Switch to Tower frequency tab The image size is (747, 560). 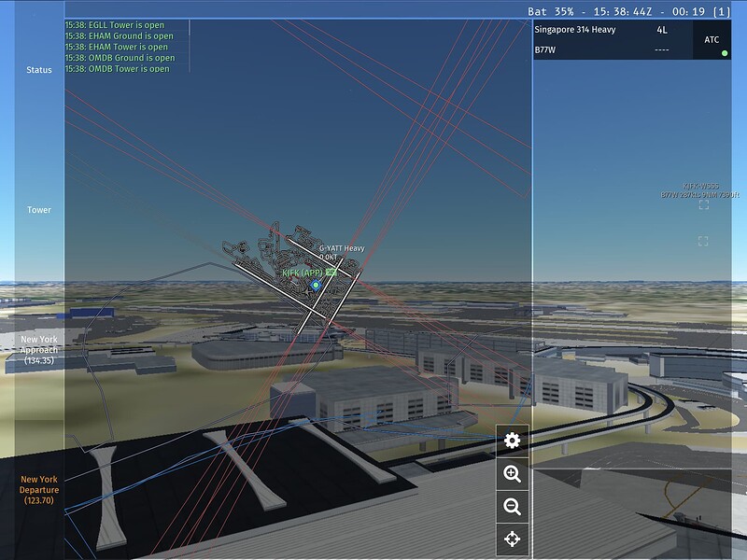(x=39, y=210)
